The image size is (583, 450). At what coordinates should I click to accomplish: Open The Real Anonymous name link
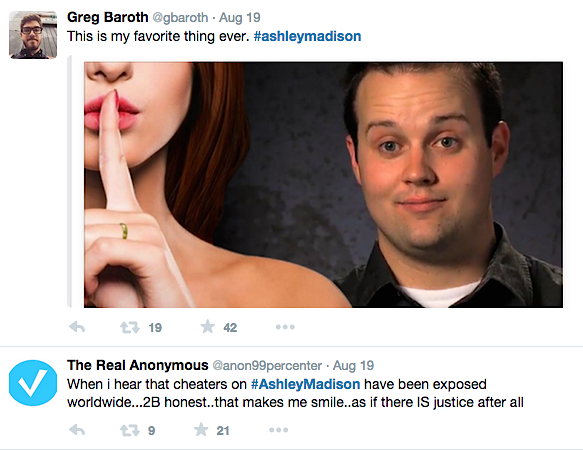pos(138,365)
